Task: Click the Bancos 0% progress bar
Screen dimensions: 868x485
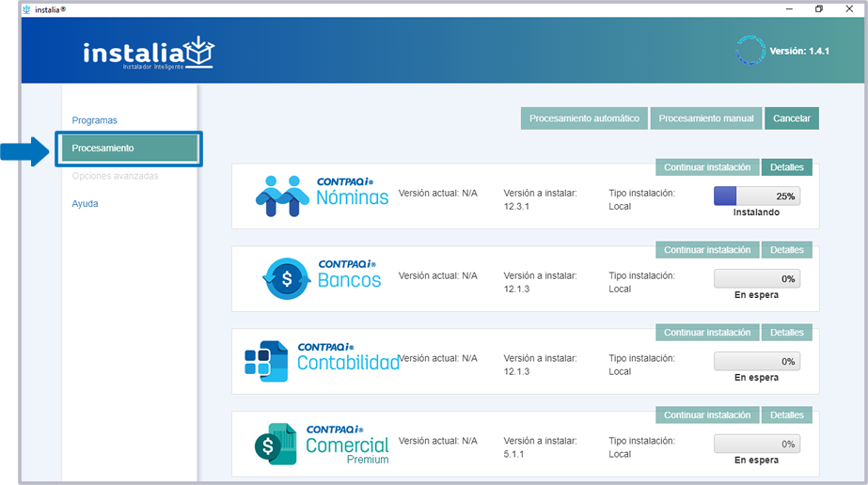Action: tap(757, 279)
